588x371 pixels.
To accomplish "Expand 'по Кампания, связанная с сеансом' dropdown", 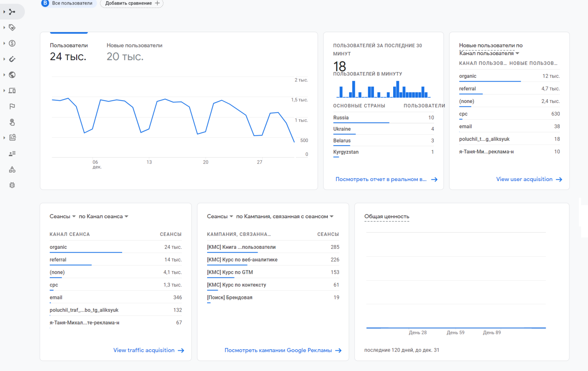I will point(285,216).
